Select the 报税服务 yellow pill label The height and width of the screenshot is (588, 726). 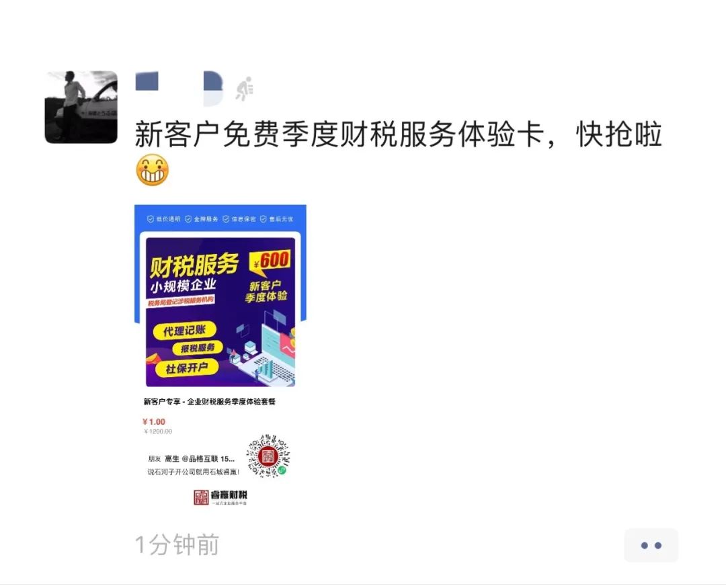(198, 348)
